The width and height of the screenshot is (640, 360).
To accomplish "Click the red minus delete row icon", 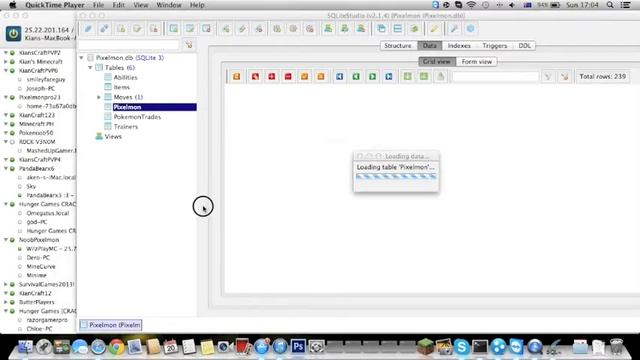I will (x=288, y=76).
